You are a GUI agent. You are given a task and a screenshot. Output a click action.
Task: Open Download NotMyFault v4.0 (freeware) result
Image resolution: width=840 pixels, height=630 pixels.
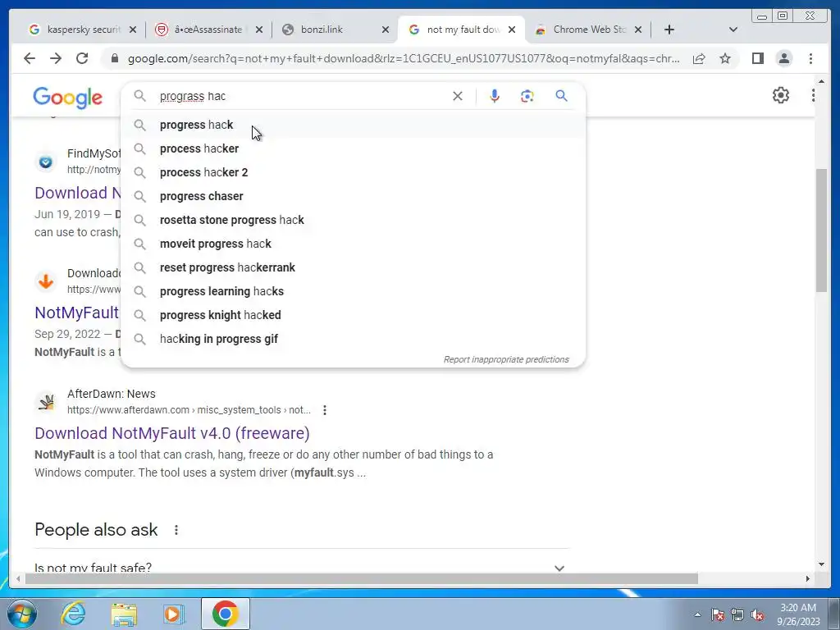pos(172,433)
